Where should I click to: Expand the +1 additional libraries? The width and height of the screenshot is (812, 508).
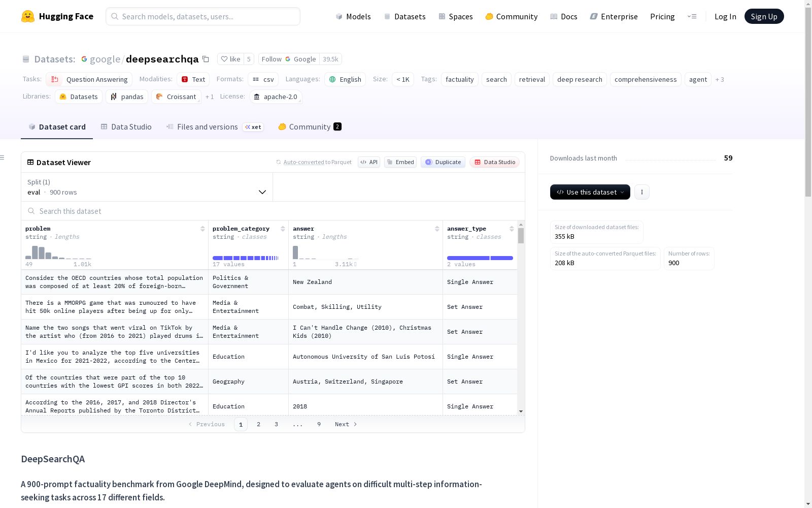tap(210, 97)
